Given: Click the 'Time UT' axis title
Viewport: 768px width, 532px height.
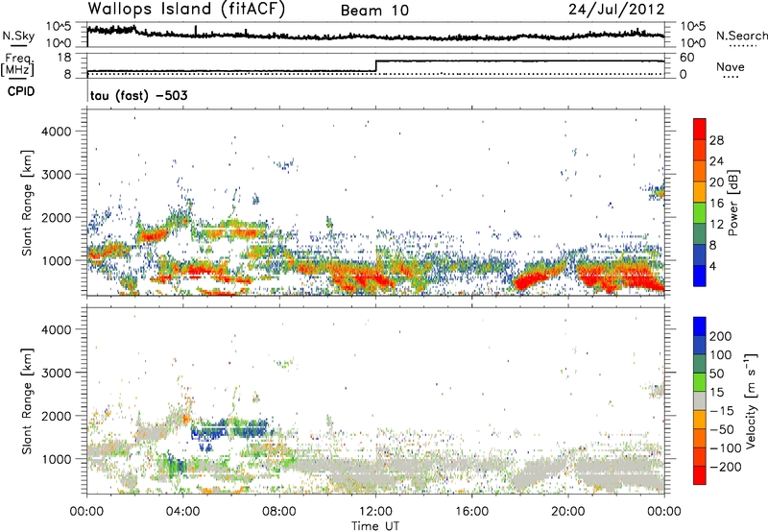Looking at the screenshot, I should [x=375, y=526].
